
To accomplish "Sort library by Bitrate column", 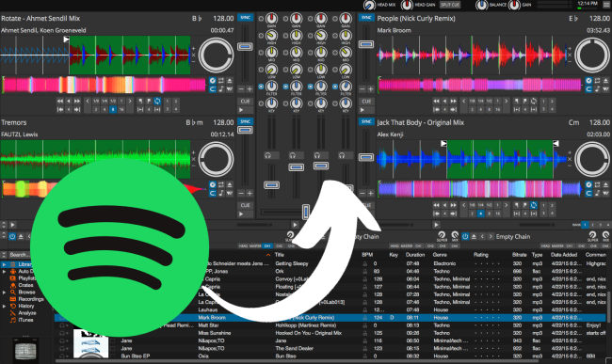I will point(520,255).
